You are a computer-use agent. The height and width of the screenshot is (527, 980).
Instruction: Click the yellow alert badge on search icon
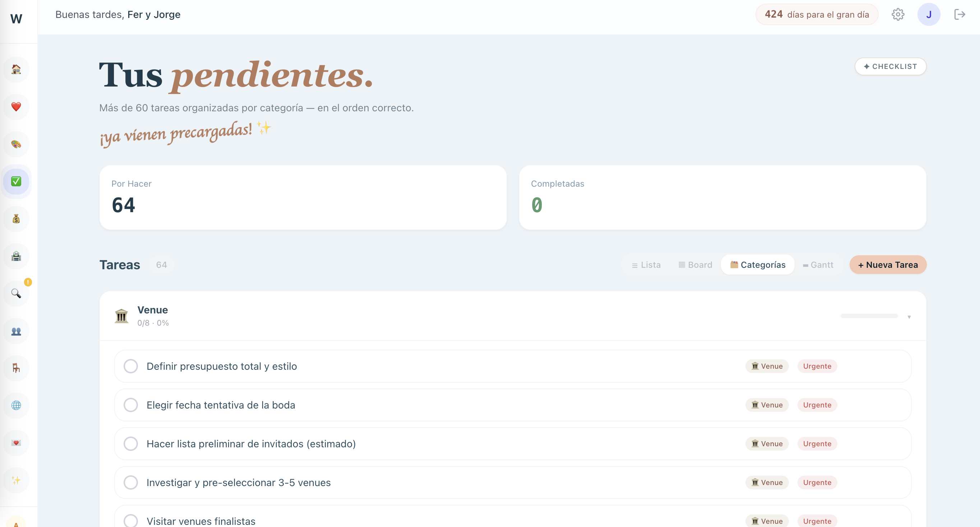pyautogui.click(x=28, y=282)
